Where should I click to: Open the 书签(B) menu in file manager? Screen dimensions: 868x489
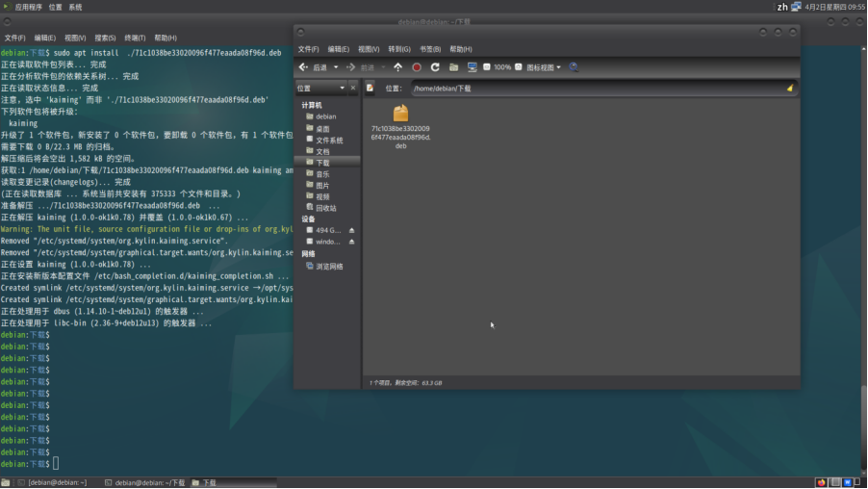click(429, 49)
